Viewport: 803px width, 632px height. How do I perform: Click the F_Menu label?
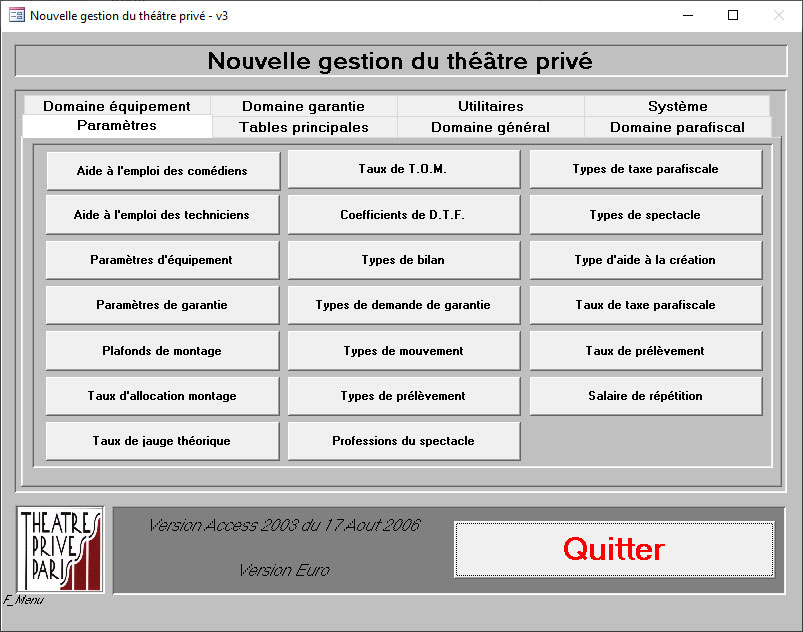click(24, 600)
